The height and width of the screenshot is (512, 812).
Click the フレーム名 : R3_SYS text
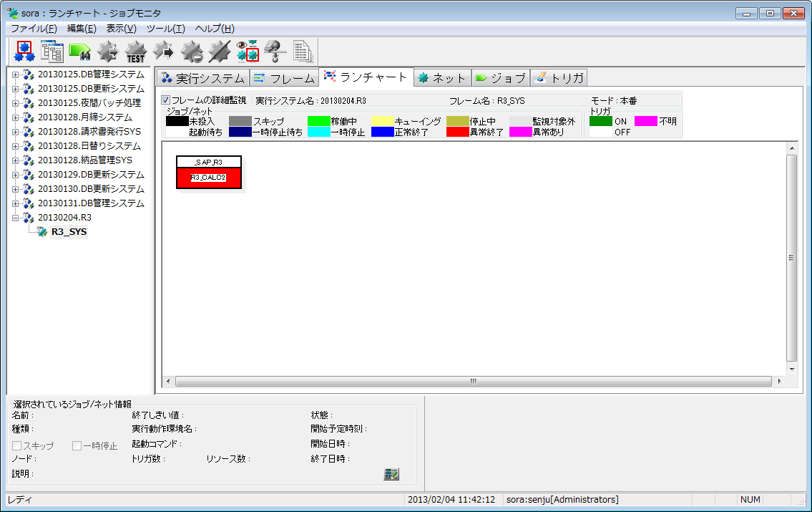(x=486, y=100)
